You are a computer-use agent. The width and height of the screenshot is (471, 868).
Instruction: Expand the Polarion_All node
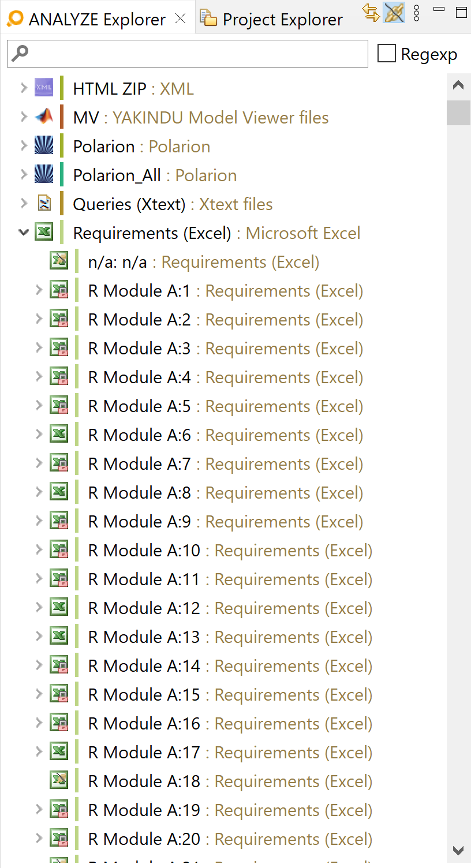tap(24, 174)
